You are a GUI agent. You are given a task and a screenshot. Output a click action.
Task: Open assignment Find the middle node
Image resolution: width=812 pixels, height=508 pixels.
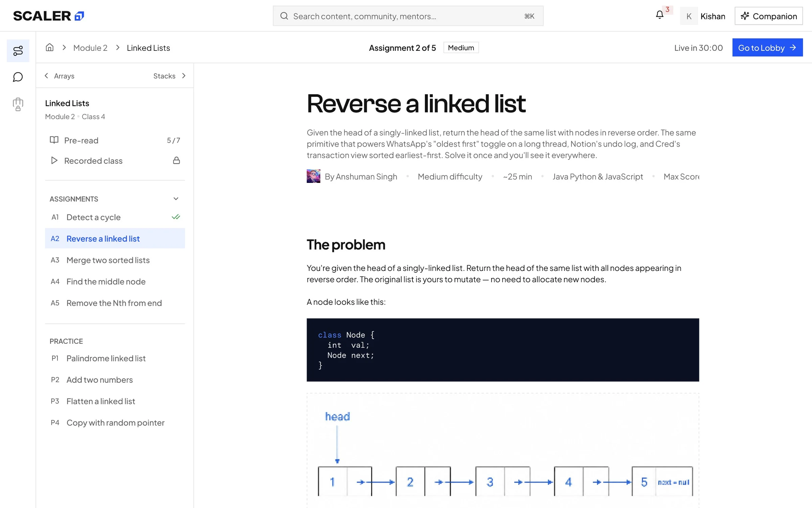pyautogui.click(x=115, y=281)
